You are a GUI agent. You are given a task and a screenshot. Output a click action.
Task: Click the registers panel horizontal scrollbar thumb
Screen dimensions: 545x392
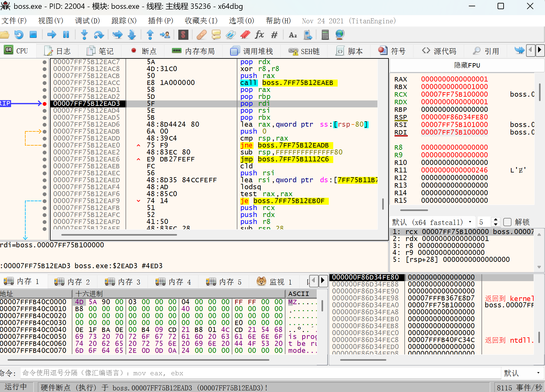414,210
